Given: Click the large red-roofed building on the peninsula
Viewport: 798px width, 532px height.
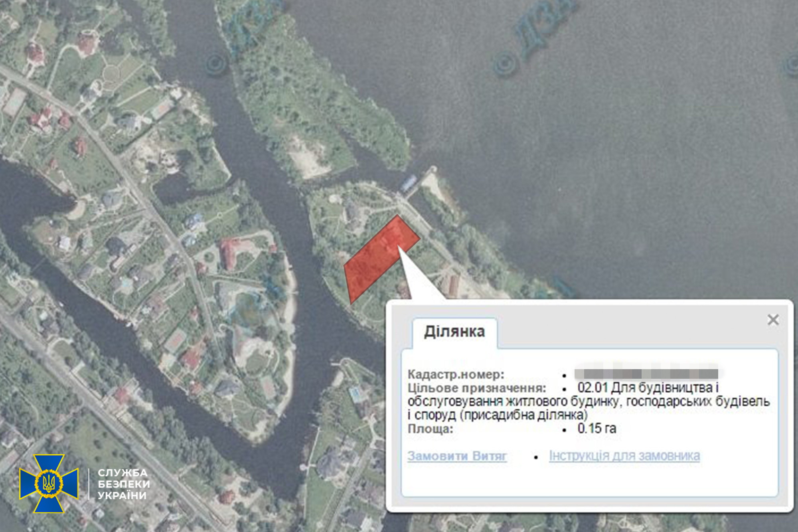Looking at the screenshot, I should 229,253.
